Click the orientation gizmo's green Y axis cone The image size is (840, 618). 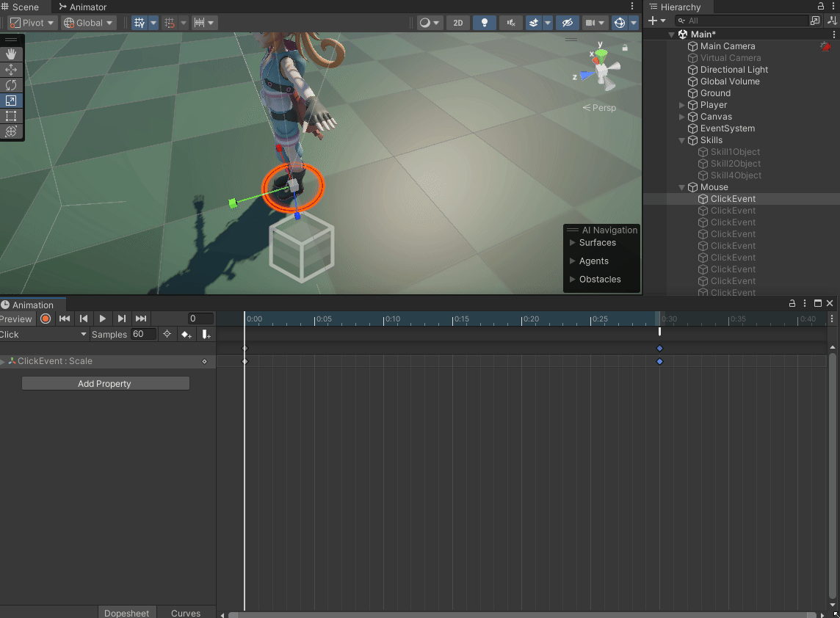point(601,54)
